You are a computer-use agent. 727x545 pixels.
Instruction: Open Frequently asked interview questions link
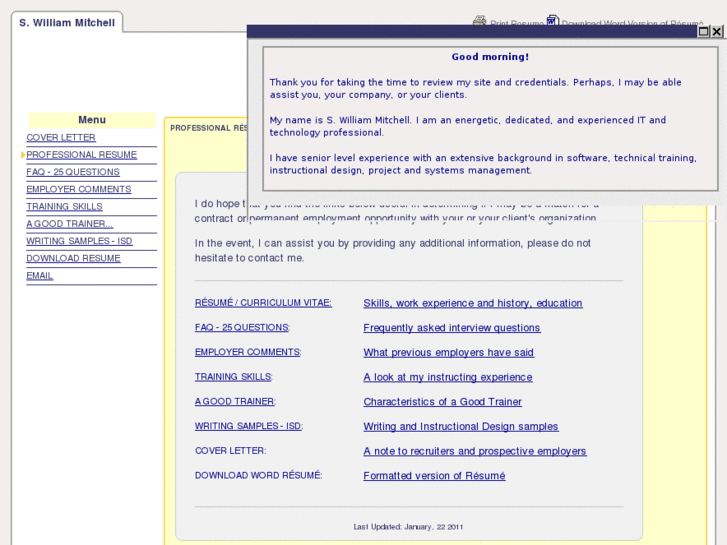[452, 328]
